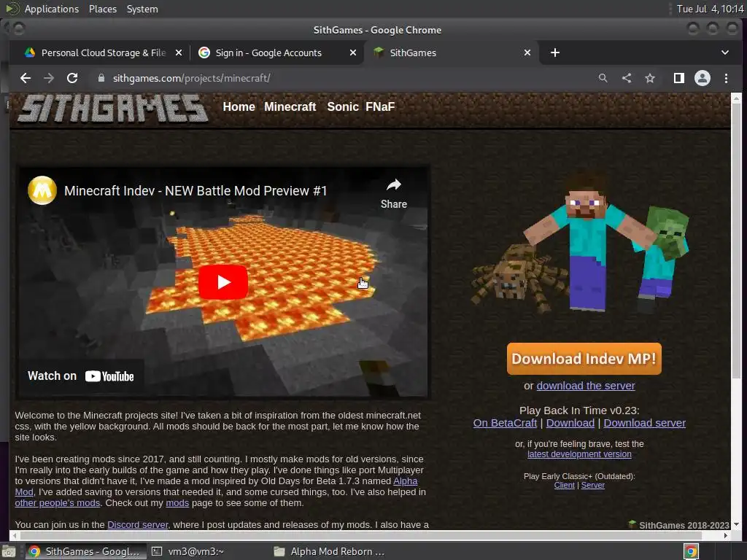Close the Personal Cloud Storage tab
The height and width of the screenshot is (560, 747).
point(179,52)
